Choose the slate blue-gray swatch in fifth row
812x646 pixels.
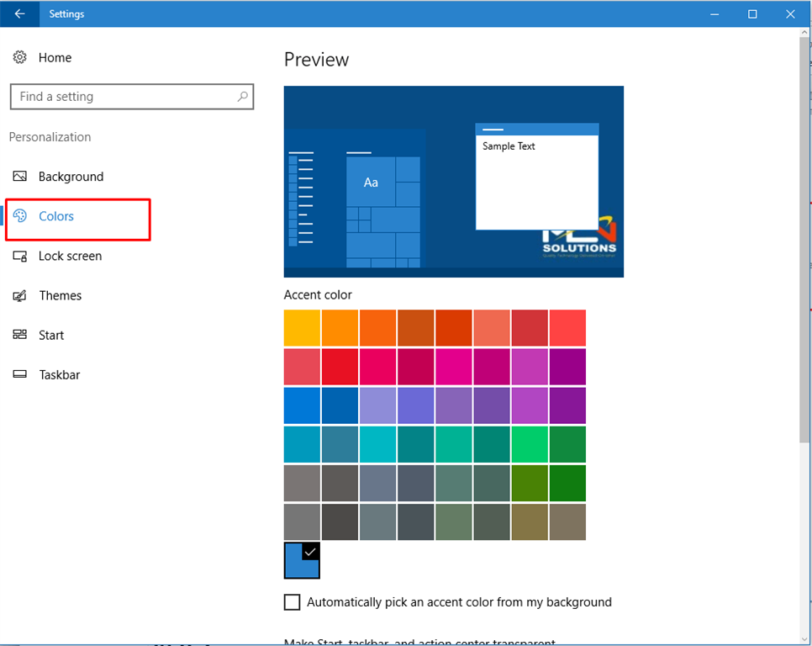pyautogui.click(x=377, y=484)
